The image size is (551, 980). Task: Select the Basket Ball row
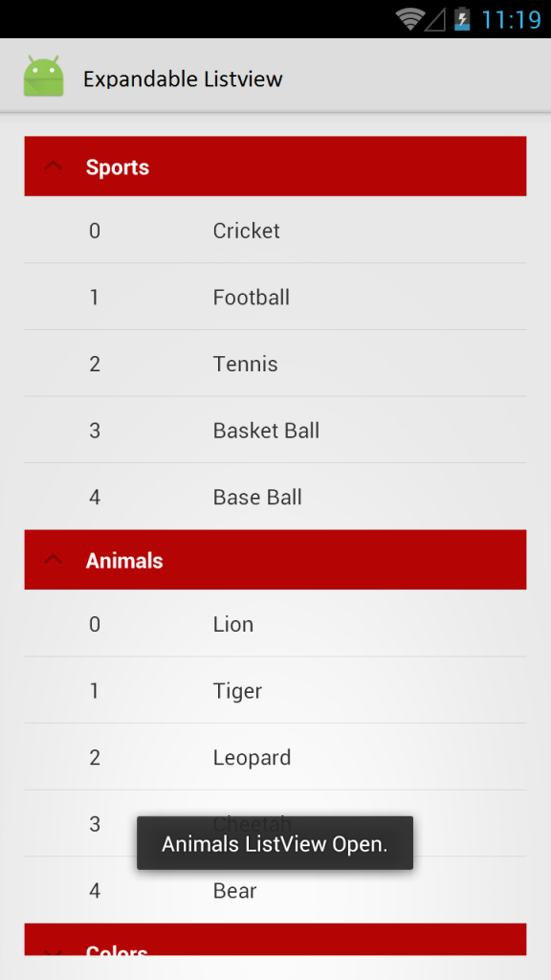[275, 430]
